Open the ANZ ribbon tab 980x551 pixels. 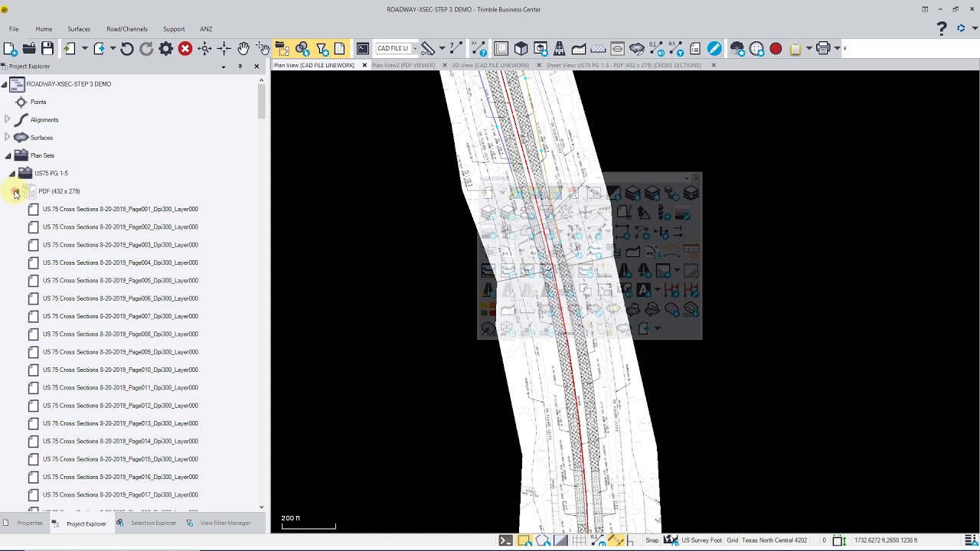pos(206,29)
